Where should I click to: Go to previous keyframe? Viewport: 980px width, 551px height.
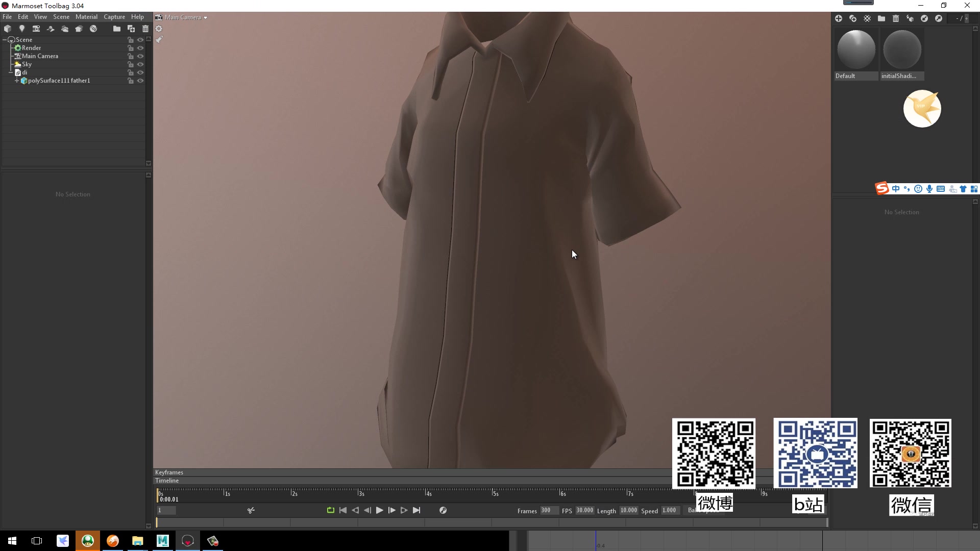click(355, 510)
